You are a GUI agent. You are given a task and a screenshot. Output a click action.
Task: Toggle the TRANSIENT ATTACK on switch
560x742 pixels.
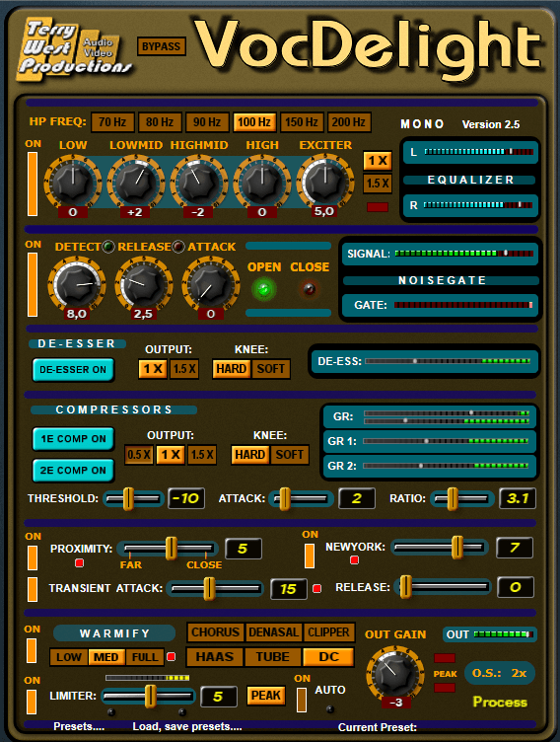(33, 590)
